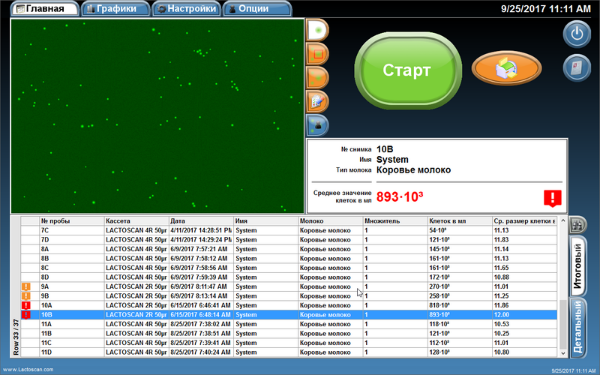The height and width of the screenshot is (375, 600).
Task: Click the blue document report icon
Action: click(577, 68)
